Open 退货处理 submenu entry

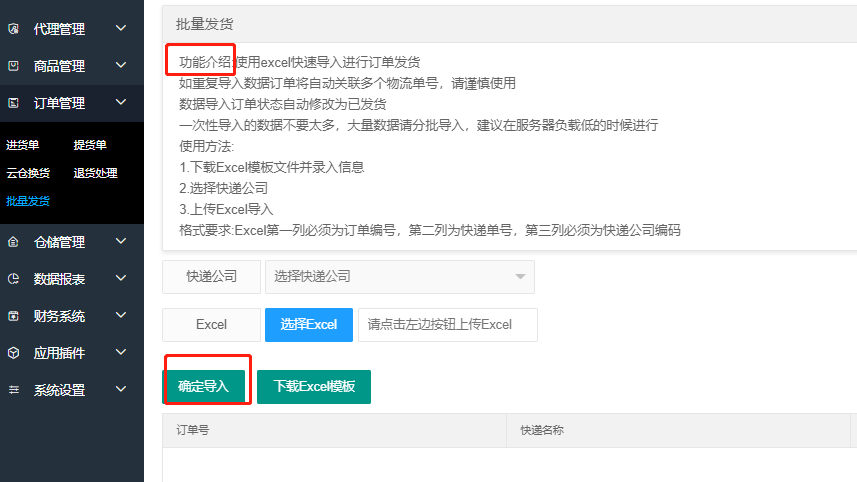point(95,173)
